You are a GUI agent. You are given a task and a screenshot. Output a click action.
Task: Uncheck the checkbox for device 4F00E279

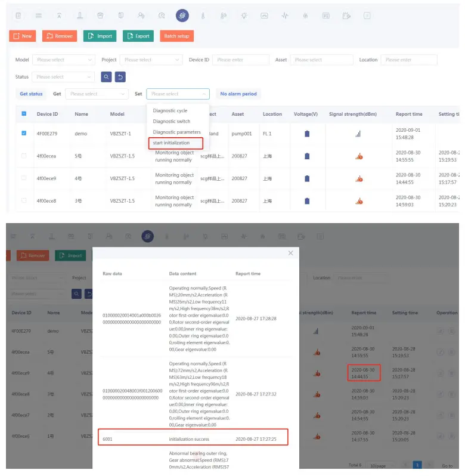pyautogui.click(x=24, y=133)
